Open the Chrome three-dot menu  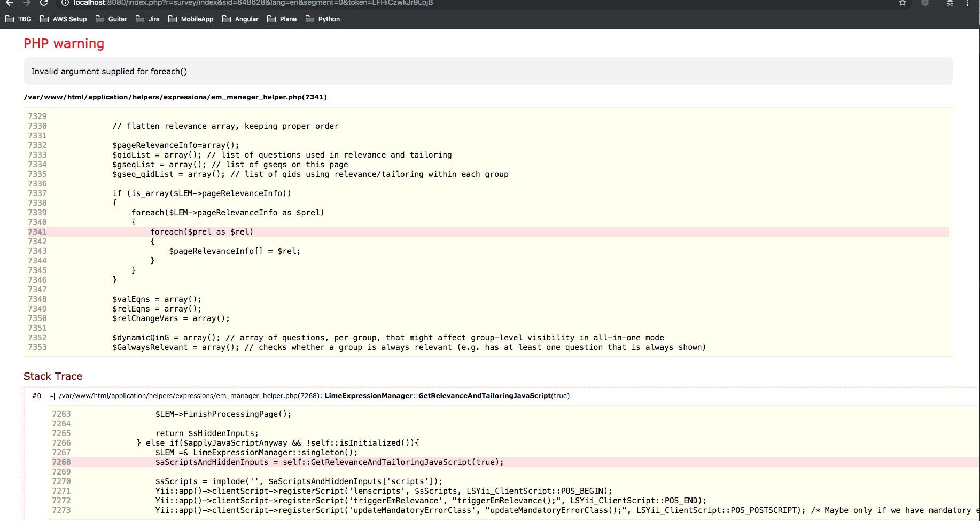click(968, 3)
